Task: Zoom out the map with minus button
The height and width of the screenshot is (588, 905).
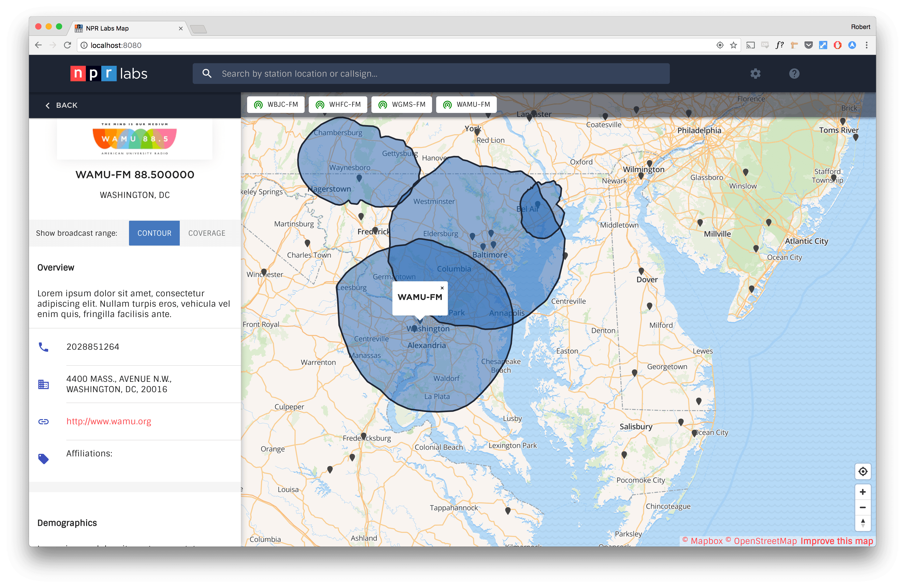Action: [863, 507]
